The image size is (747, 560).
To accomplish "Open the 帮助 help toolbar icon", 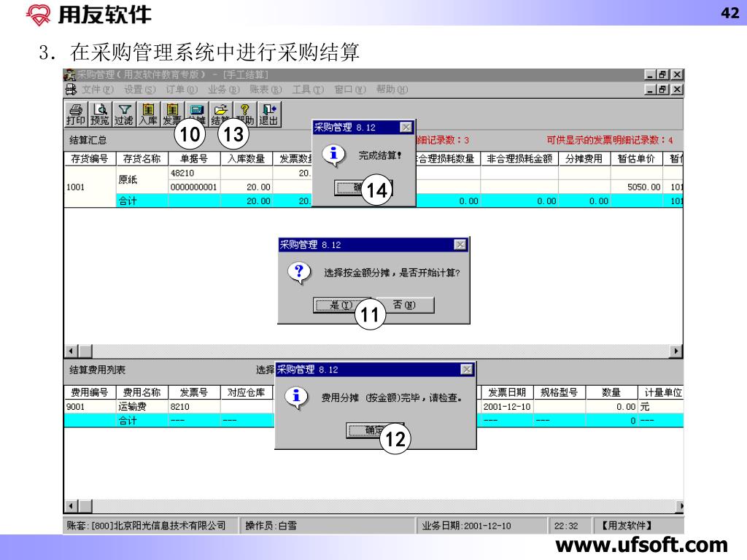I will pos(245,114).
